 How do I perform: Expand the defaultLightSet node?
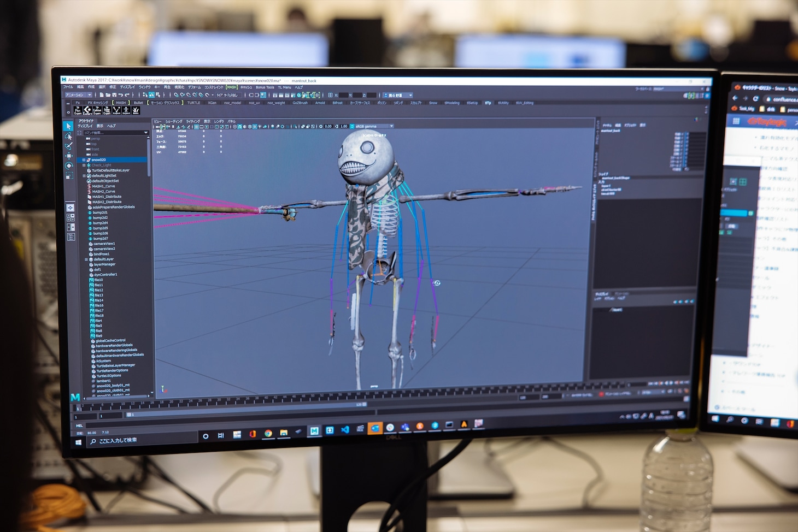(x=84, y=176)
